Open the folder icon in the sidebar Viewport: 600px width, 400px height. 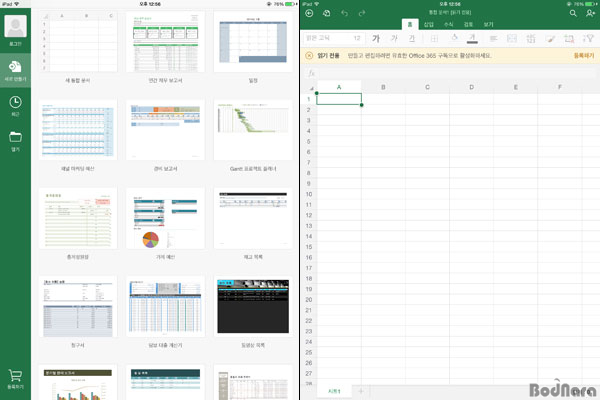coord(15,137)
